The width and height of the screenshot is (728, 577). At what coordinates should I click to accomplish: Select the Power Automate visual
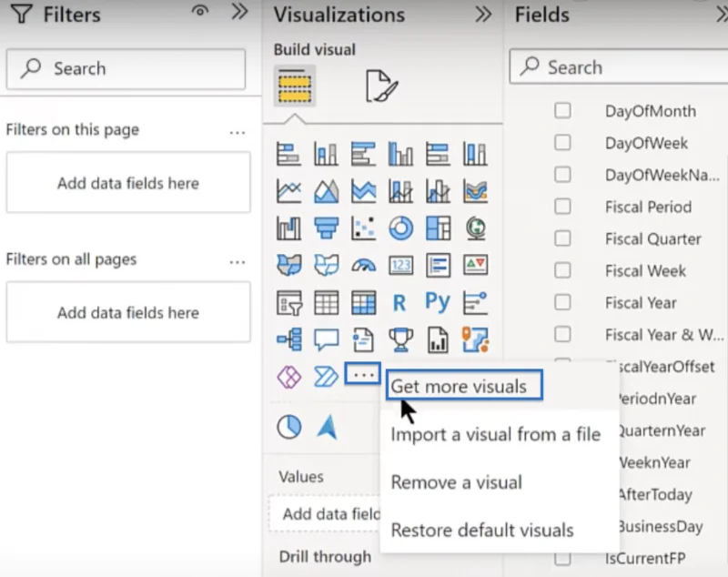tap(326, 377)
